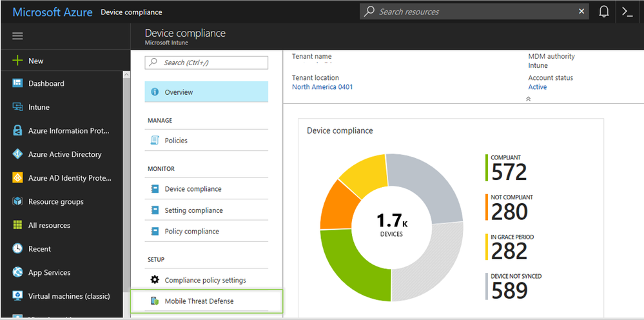644x320 pixels.
Task: Open Setting compliance report
Action: pos(206,210)
